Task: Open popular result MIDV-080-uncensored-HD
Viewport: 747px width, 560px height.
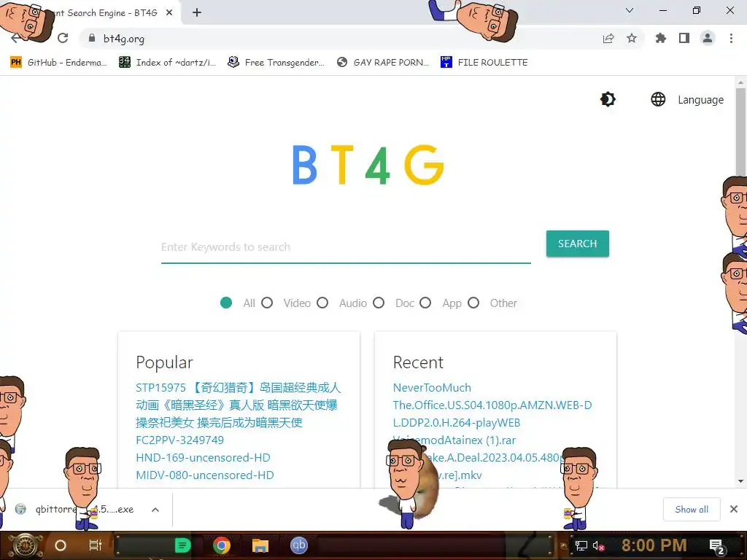Action: (205, 475)
